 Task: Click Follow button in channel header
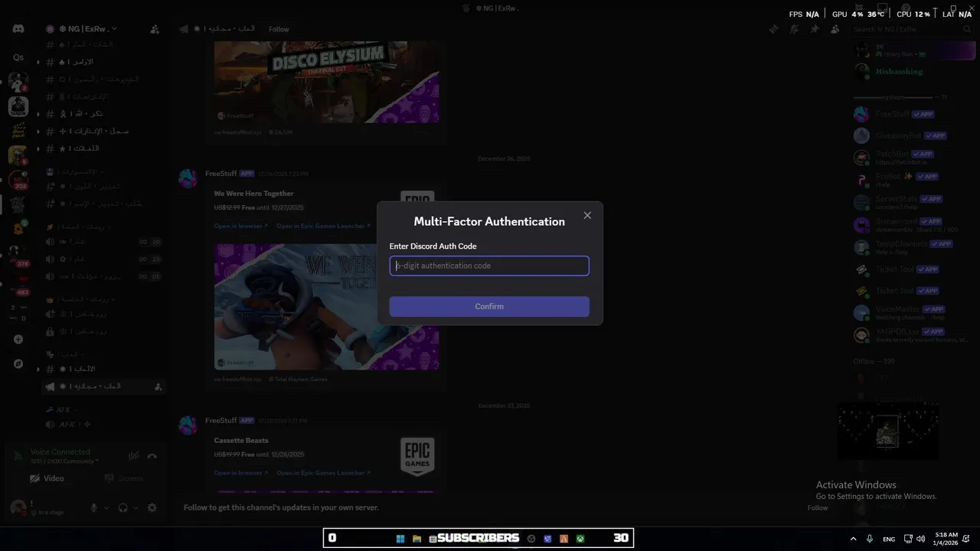279,29
